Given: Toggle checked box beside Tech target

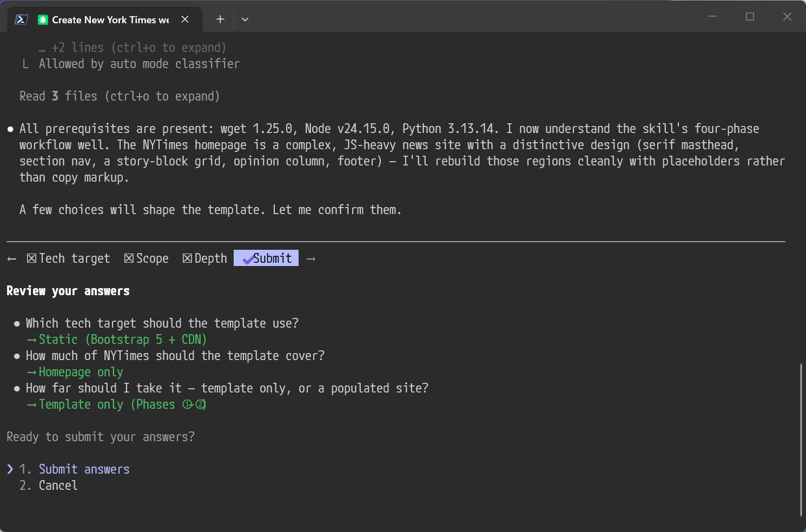Looking at the screenshot, I should click(x=31, y=258).
